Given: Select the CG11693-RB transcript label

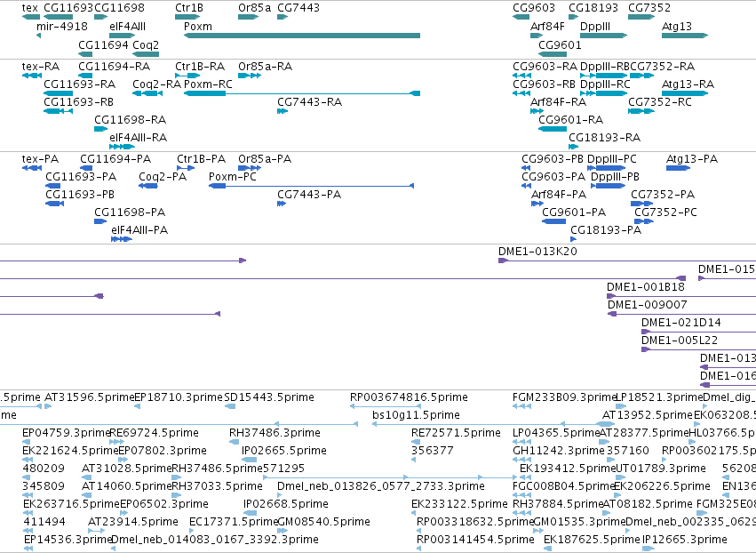Looking at the screenshot, I should [78, 102].
